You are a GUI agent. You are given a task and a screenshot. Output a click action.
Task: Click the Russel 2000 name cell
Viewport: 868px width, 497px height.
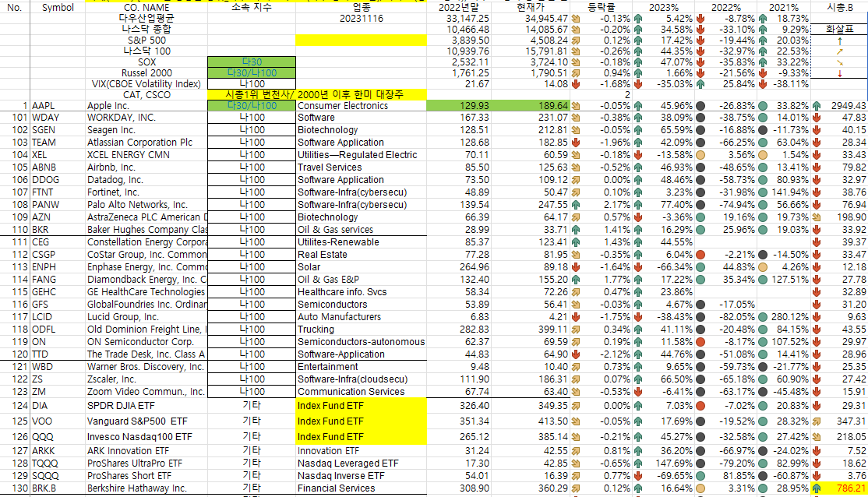[x=146, y=73]
